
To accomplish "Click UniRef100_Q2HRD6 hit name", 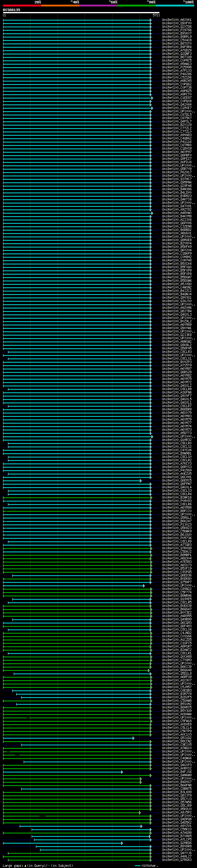I will [x=177, y=843].
